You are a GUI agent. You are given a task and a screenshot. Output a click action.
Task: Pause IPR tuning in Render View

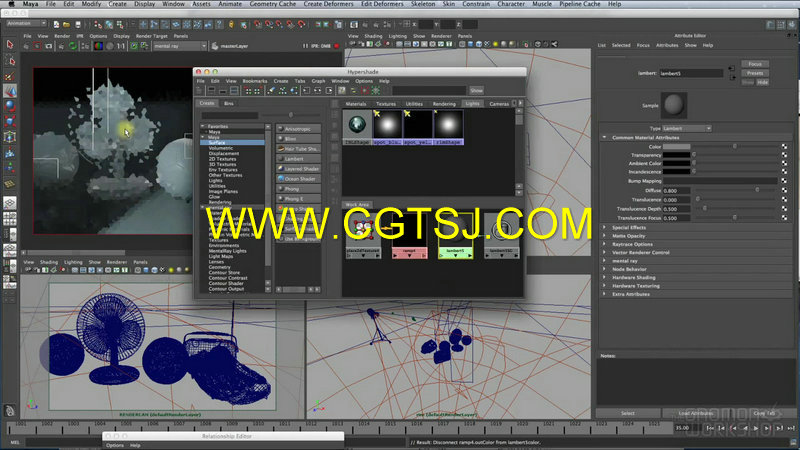tap(305, 46)
